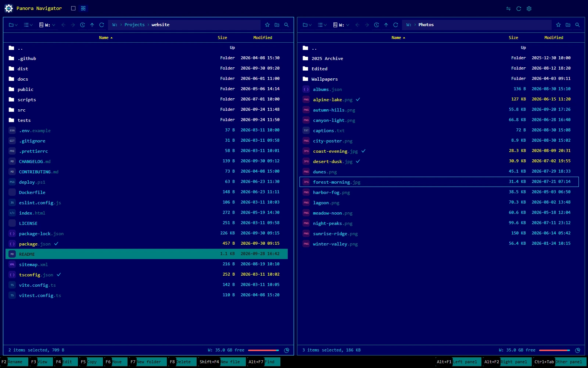Open the W: drive selector in right panel
This screenshot has width=588, height=368.
click(341, 25)
